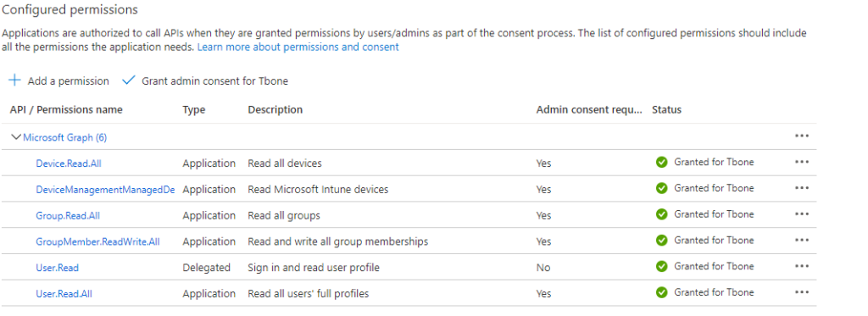
Task: Open the Device.Read.All permission
Action: [69, 164]
